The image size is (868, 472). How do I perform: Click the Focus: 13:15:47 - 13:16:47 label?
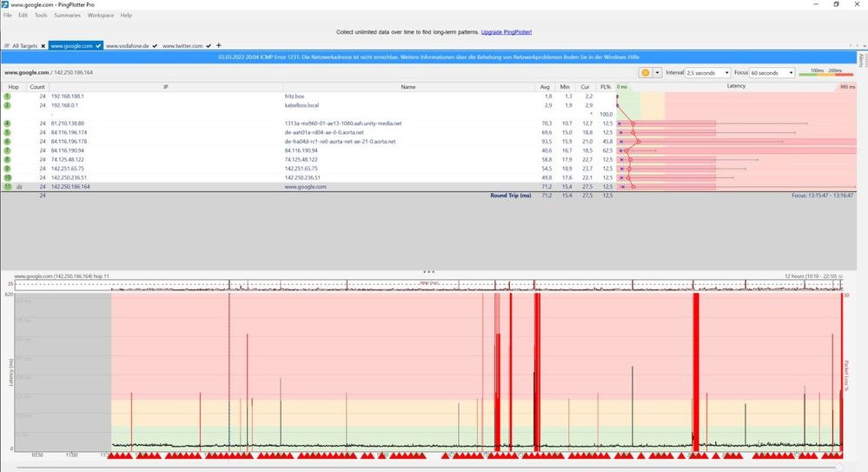822,196
